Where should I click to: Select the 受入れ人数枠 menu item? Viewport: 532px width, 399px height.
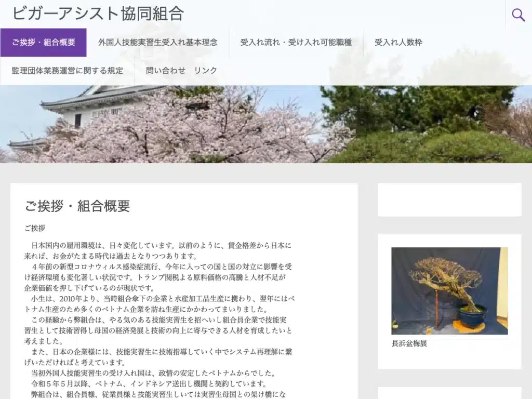click(x=398, y=43)
